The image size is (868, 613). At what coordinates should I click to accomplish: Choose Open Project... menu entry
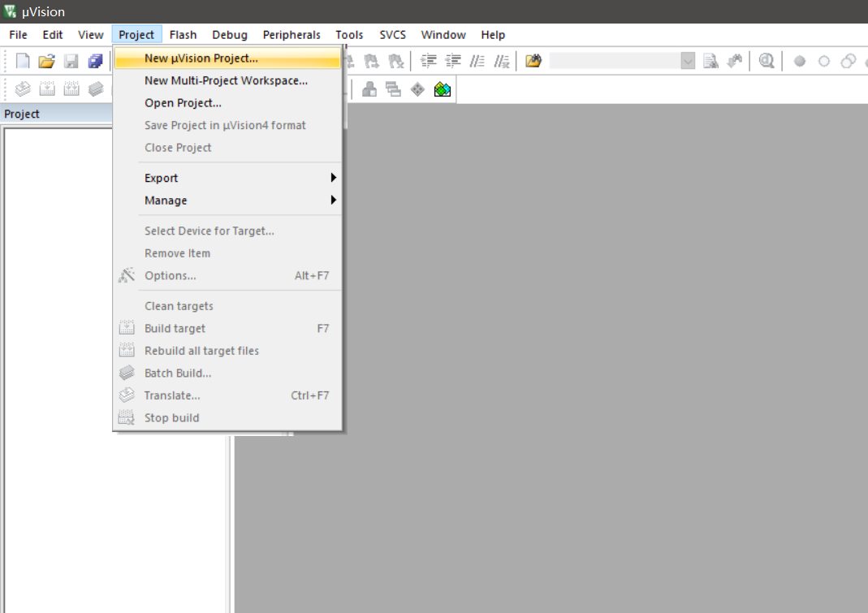227,103
